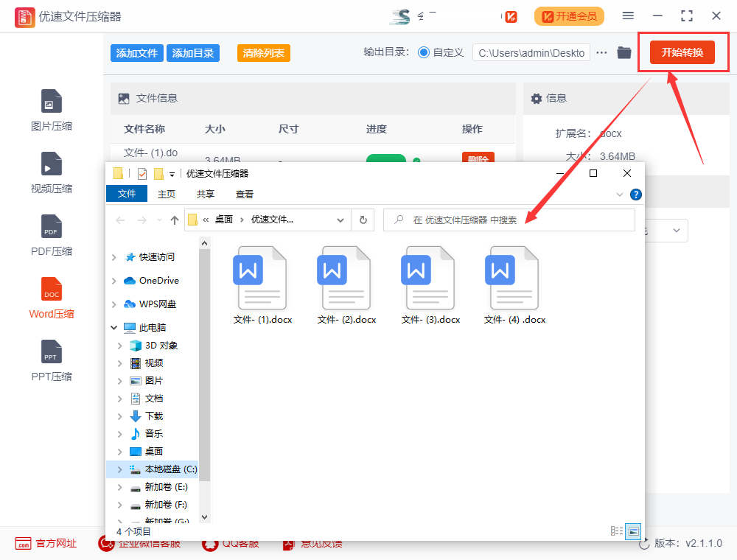
Task: Click the 添加目录 button
Action: point(192,53)
